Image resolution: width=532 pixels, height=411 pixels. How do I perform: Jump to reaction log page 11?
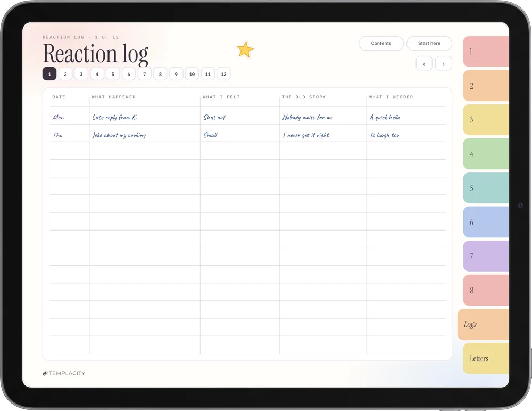pos(208,74)
